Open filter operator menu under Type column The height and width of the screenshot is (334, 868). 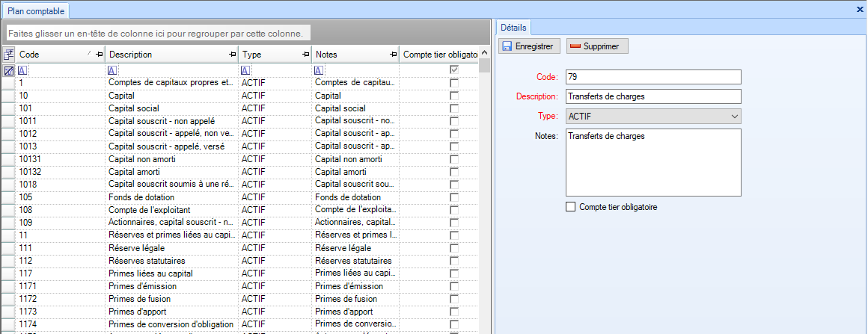245,70
